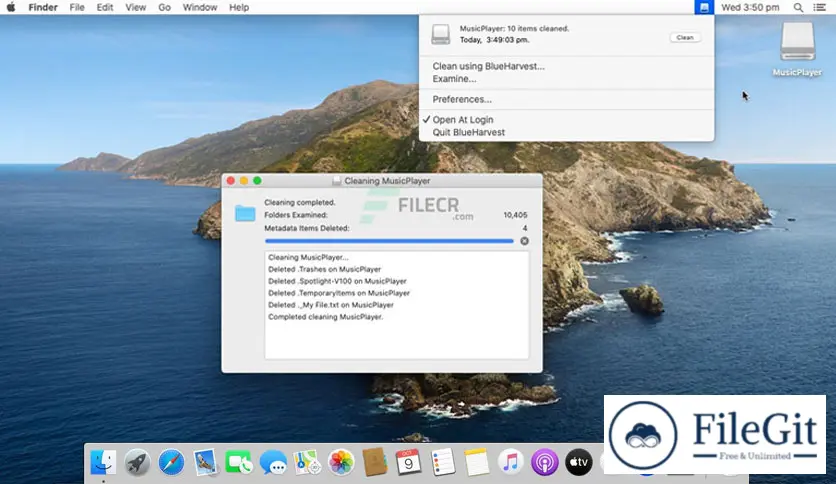
Task: Click the Folders Examined count 10,405
Action: pos(515,215)
